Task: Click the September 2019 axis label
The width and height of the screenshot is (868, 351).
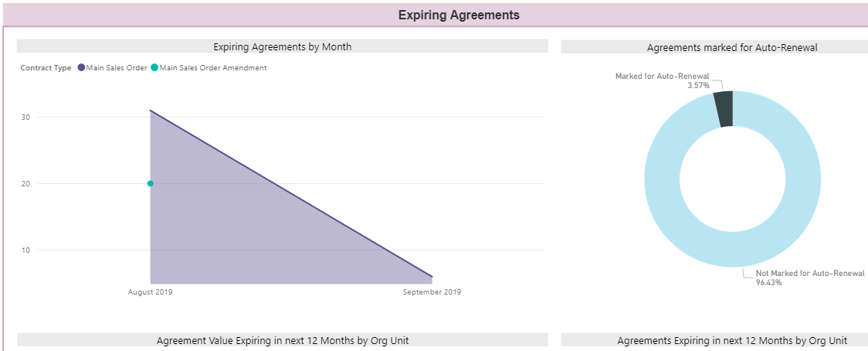Action: point(432,292)
